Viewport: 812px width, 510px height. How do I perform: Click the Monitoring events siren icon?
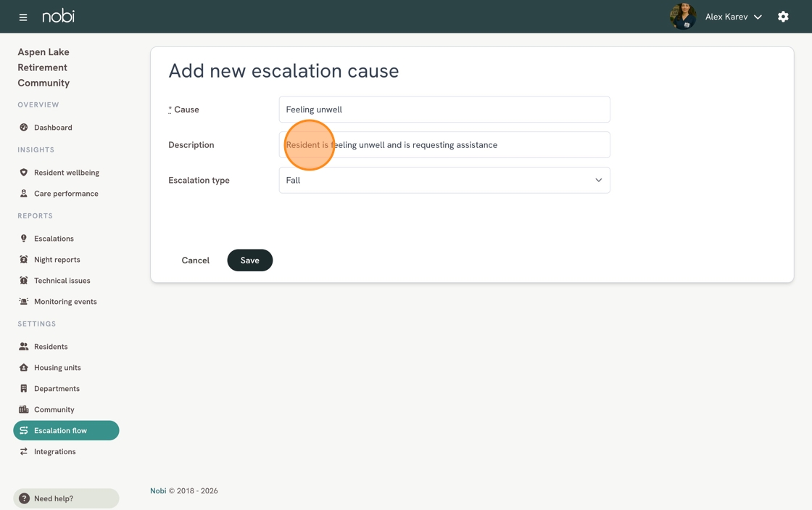(23, 302)
